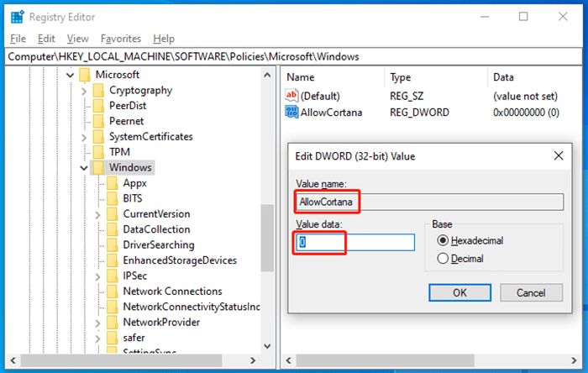Screen dimensions: 588x373
Task: Expand the CurrentVersion key
Action: coord(98,215)
